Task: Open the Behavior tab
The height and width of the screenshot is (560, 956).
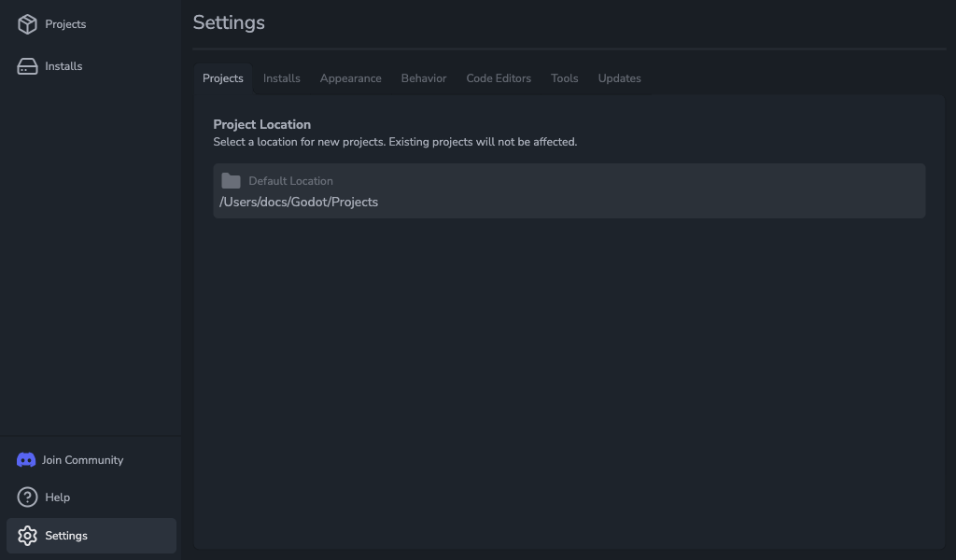Action: (x=424, y=78)
